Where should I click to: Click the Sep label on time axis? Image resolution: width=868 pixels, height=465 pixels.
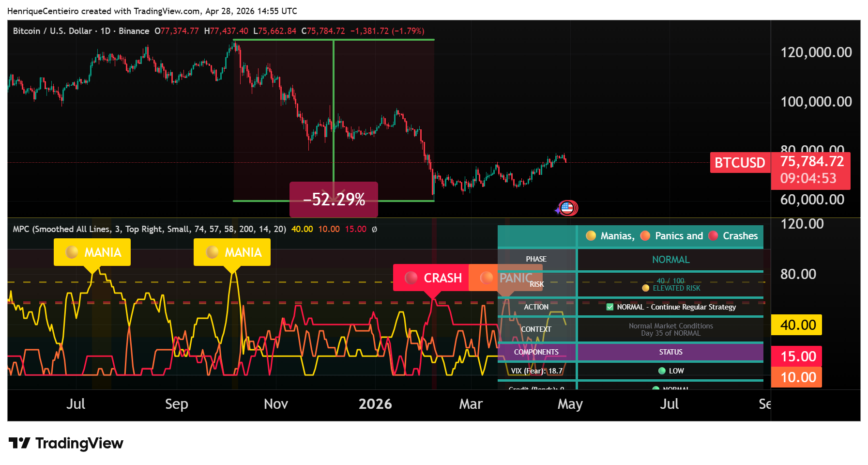[x=176, y=404]
